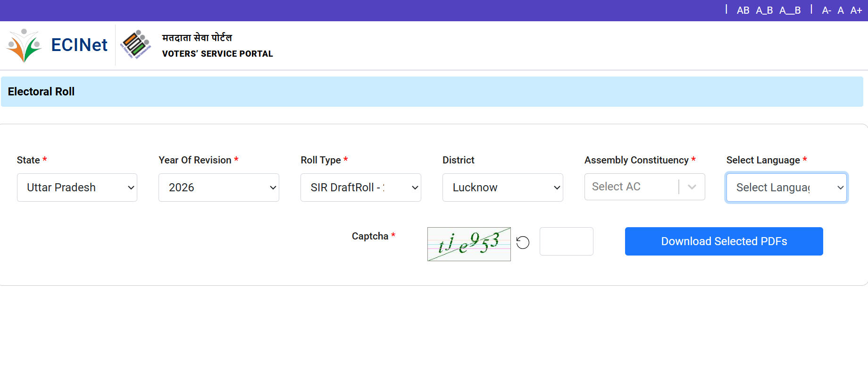Screen dimensions: 868x384
Task: Click the Select AC chevron arrow
Action: (x=692, y=187)
